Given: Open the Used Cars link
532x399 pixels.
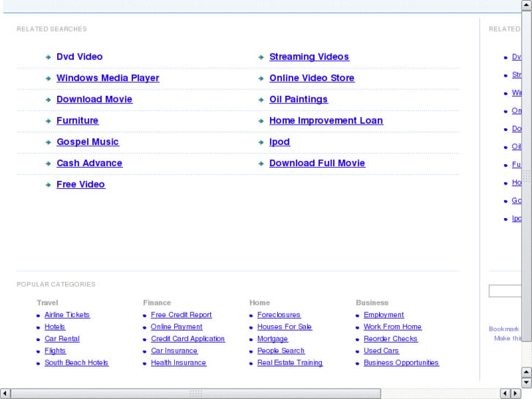Looking at the screenshot, I should click(x=381, y=351).
